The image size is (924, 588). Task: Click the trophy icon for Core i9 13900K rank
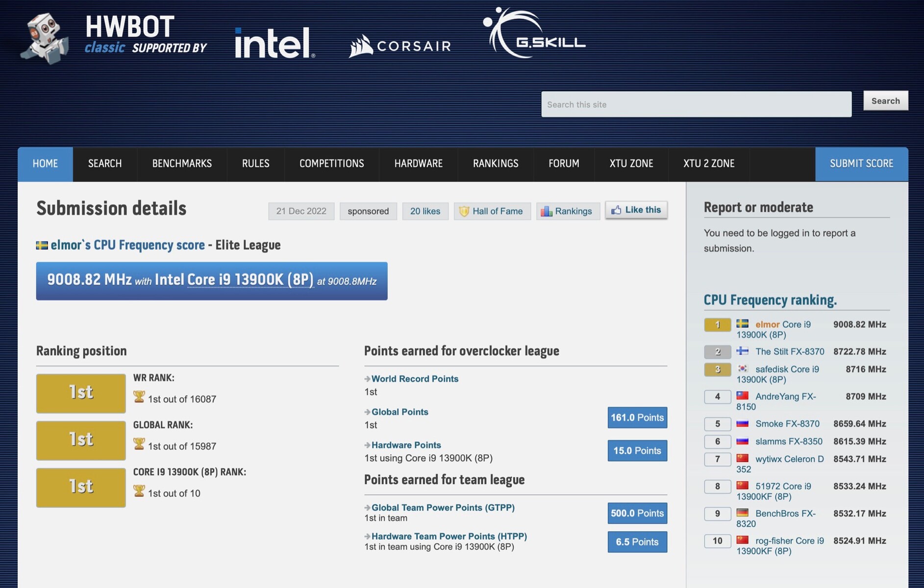point(139,491)
